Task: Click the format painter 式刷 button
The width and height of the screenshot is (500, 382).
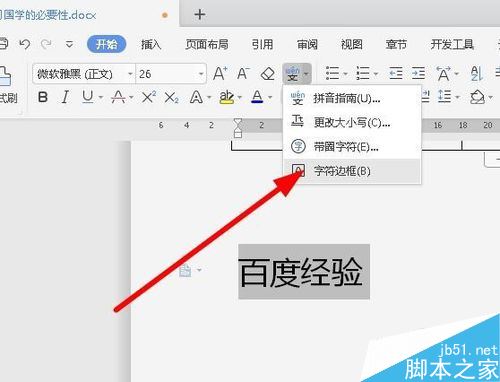Action: pos(8,98)
